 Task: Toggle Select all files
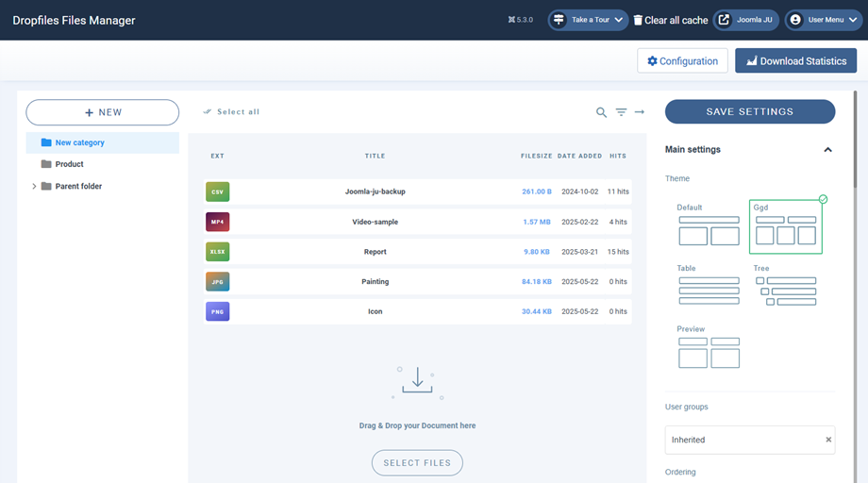click(231, 112)
